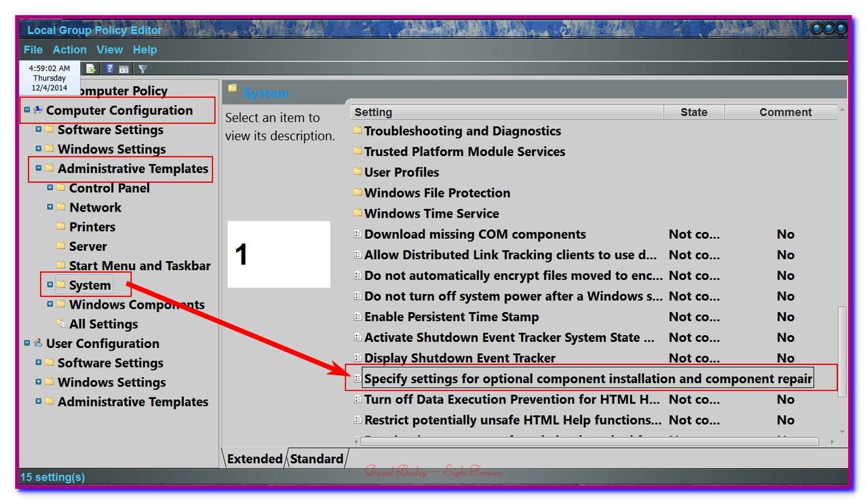Collapse the User Configuration node
867x504 pixels.
click(27, 343)
